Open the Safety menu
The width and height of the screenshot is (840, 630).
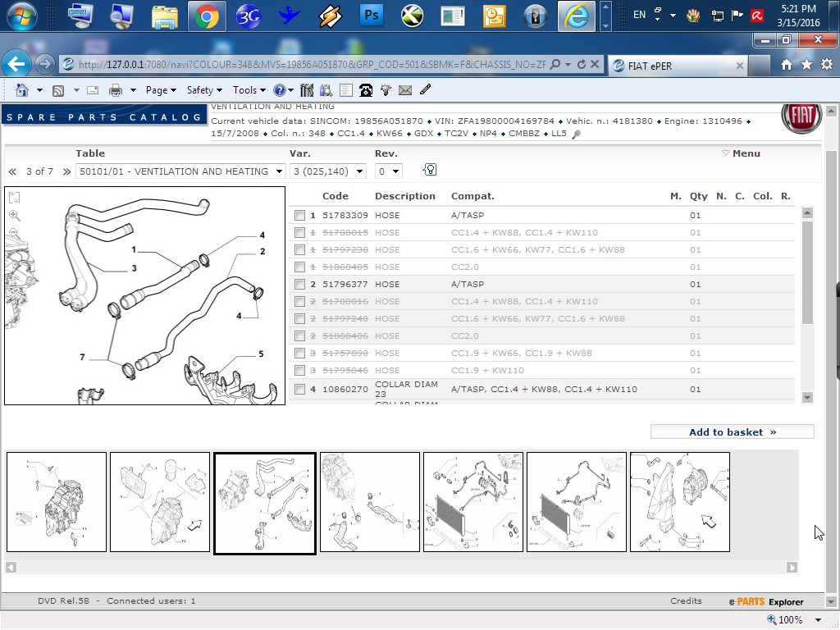(x=204, y=90)
